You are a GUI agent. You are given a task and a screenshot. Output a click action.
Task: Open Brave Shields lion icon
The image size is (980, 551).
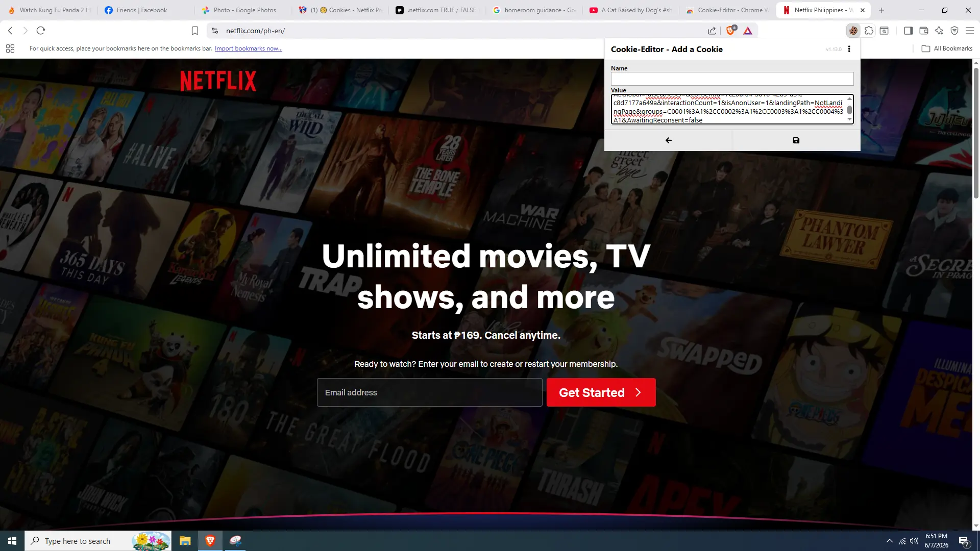(731, 31)
